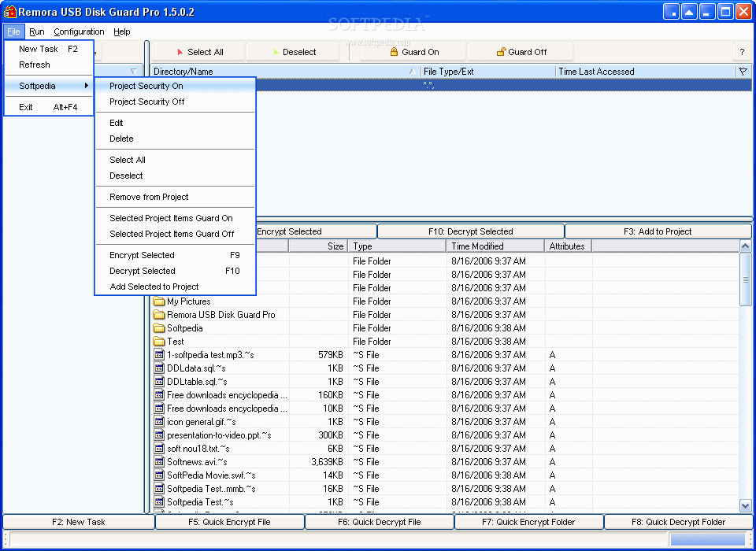Choose Selected Project Items Guard Off
The width and height of the screenshot is (756, 551).
click(175, 235)
